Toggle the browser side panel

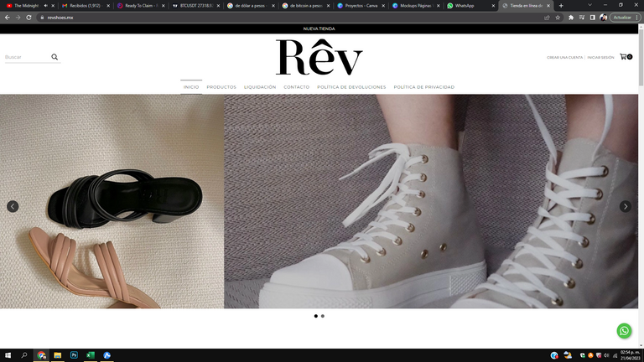coord(592,18)
